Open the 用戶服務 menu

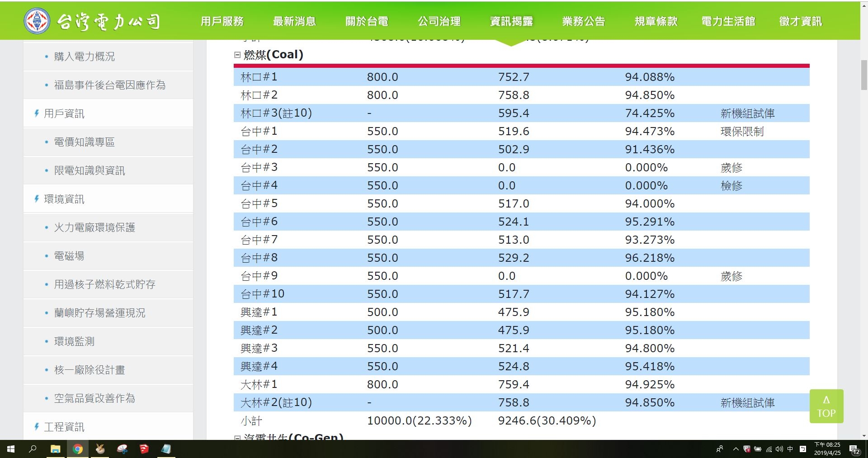[222, 21]
